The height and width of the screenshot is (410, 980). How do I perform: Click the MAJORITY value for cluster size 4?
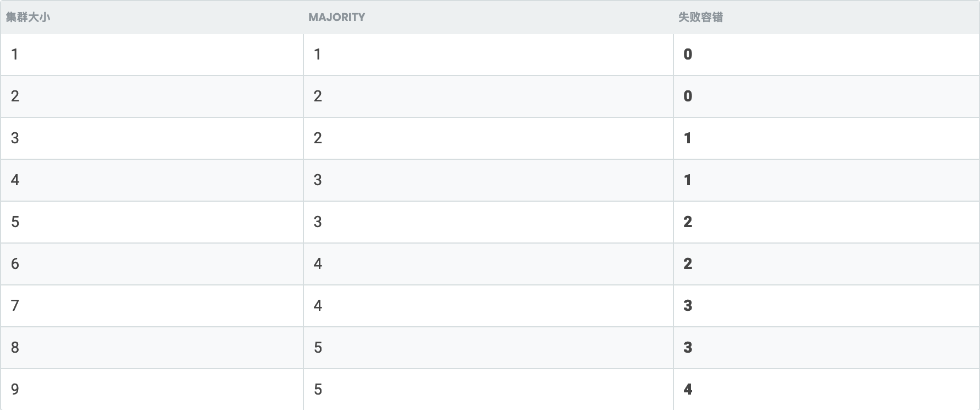[x=318, y=180]
